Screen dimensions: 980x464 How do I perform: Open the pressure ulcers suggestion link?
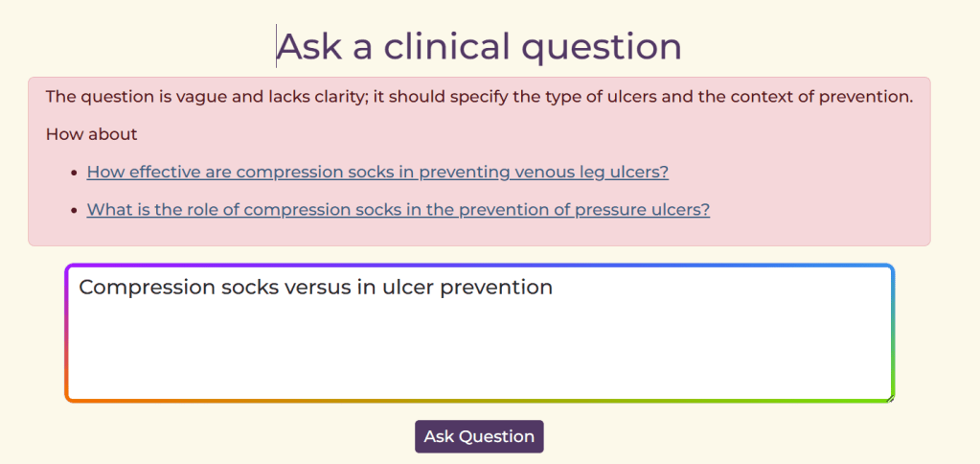click(398, 210)
